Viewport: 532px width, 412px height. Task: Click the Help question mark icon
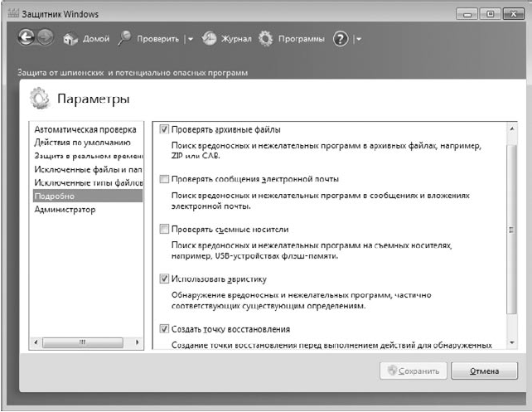pyautogui.click(x=341, y=39)
